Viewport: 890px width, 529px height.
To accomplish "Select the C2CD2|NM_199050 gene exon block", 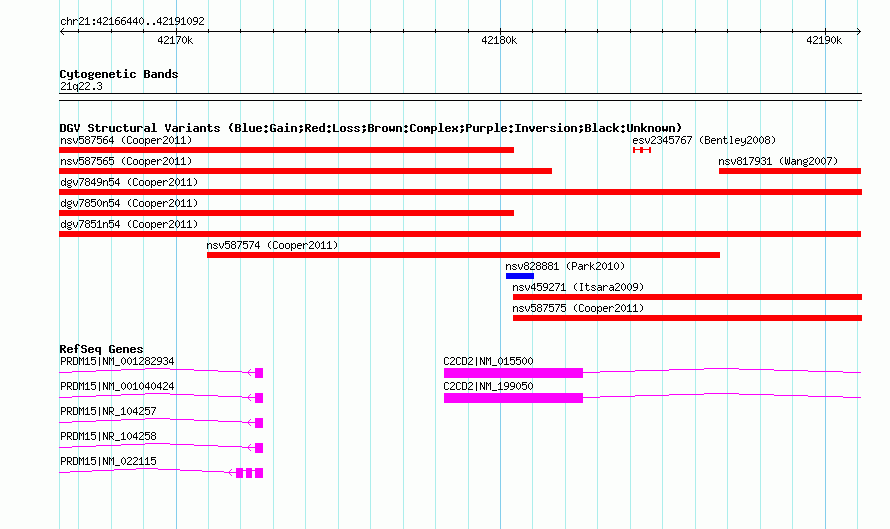I will tap(513, 398).
